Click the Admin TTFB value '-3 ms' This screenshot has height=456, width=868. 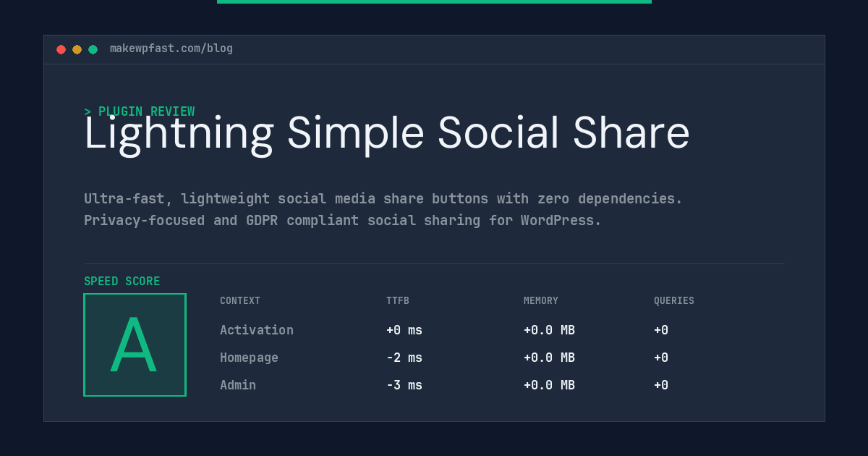[x=404, y=385]
